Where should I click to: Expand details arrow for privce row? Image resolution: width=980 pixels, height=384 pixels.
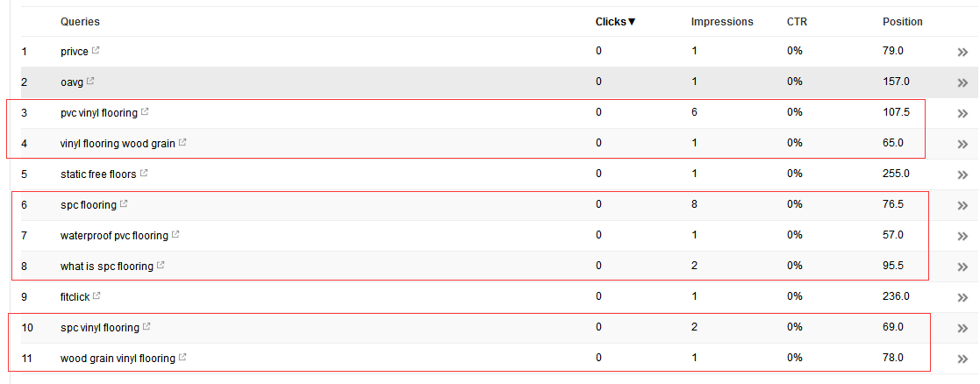pos(962,53)
